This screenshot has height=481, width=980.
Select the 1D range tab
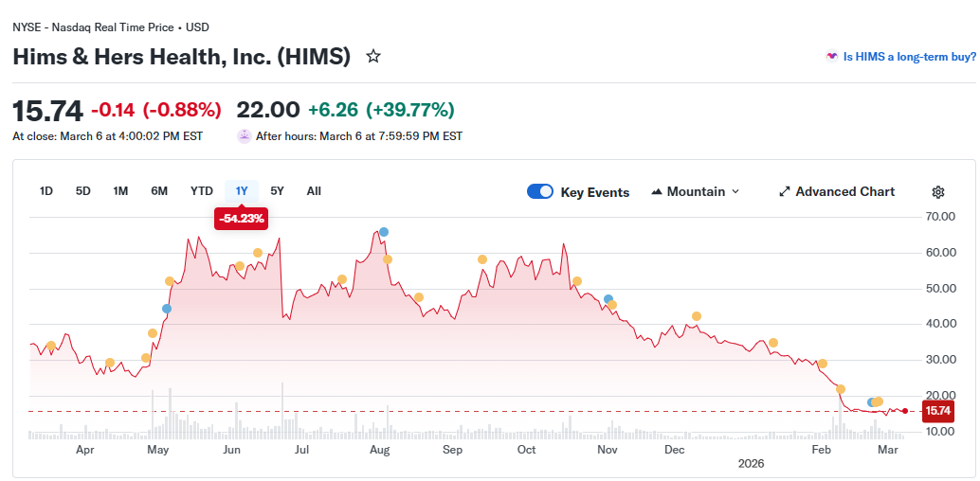(45, 191)
